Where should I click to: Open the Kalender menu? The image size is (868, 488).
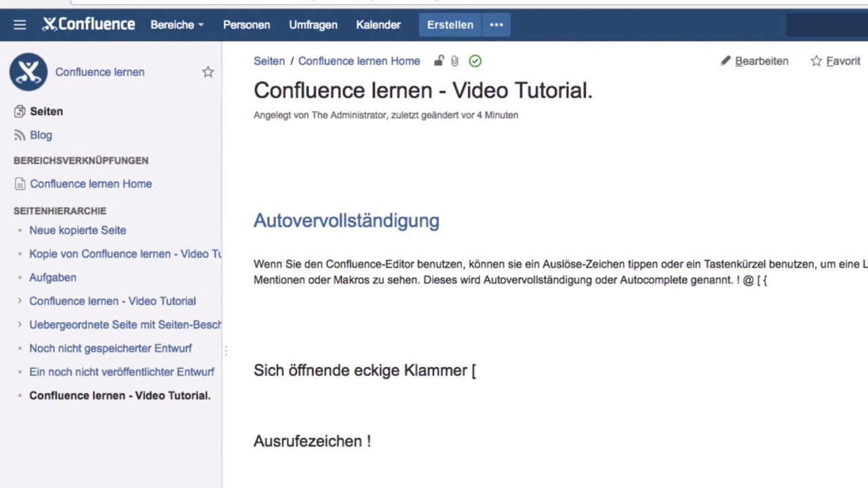tap(378, 25)
